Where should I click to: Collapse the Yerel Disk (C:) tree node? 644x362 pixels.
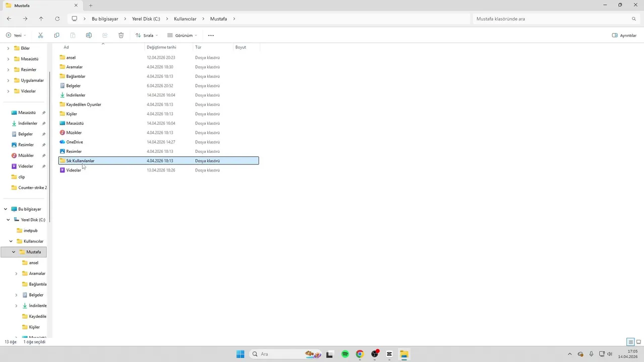point(8,220)
